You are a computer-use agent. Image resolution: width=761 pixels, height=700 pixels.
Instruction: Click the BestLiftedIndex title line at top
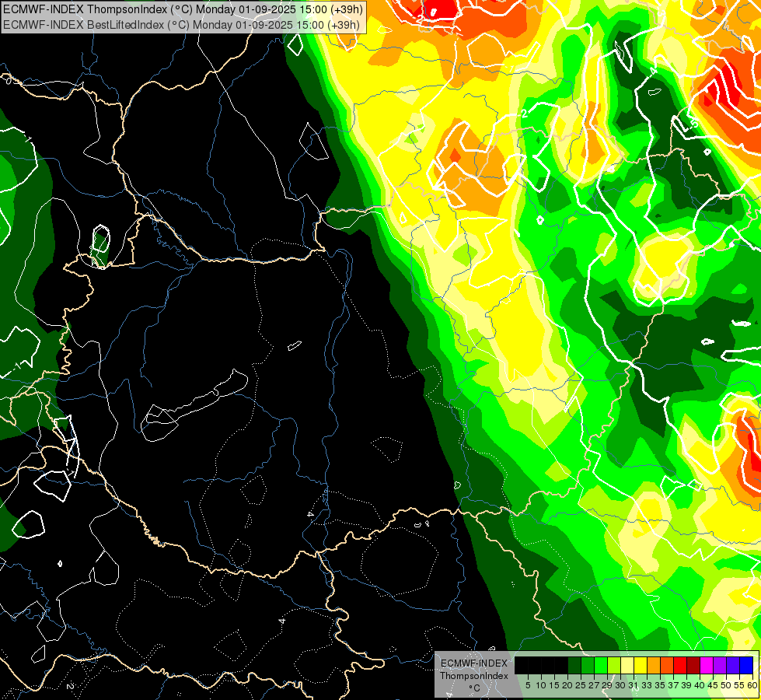pos(182,24)
